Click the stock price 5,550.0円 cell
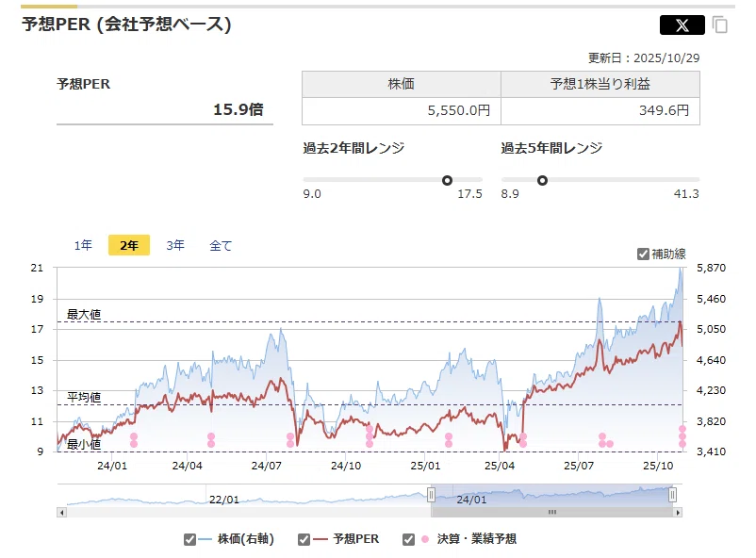 (402, 111)
